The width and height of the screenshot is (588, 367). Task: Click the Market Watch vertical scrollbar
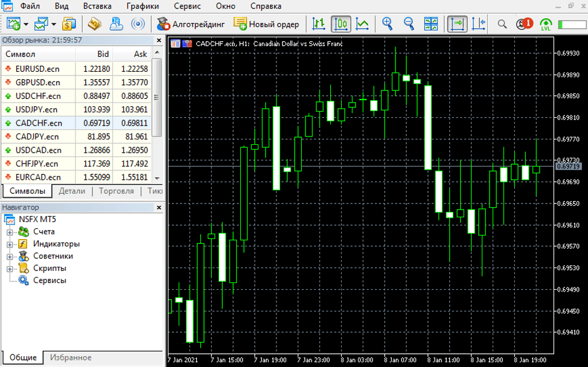click(158, 97)
